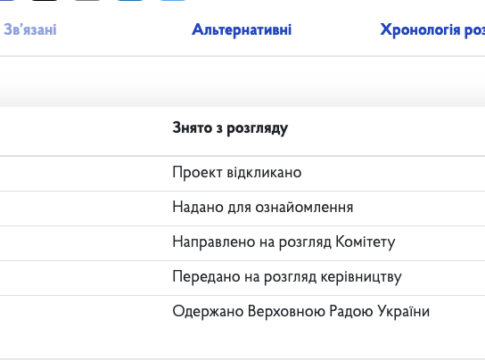Open the Хронологія розгляду tab

click(433, 30)
